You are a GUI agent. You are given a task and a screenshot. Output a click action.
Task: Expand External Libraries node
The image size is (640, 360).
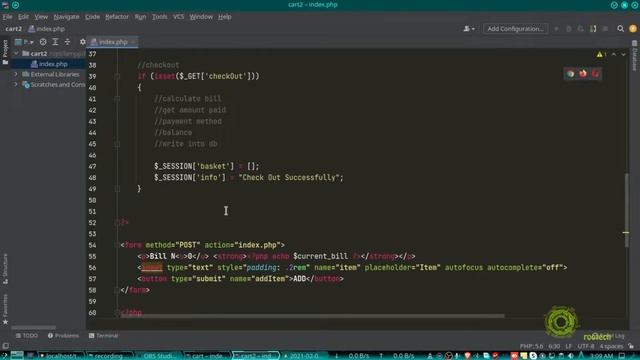[16, 74]
